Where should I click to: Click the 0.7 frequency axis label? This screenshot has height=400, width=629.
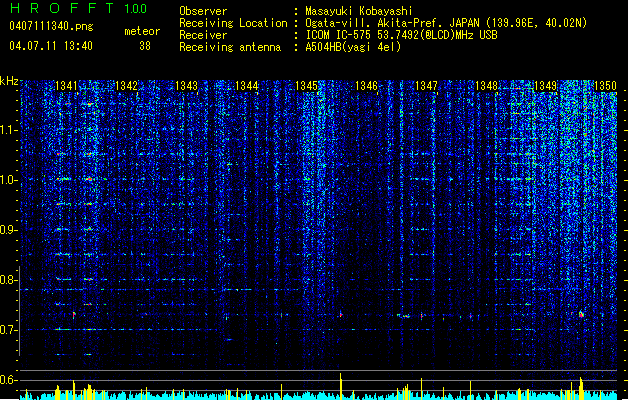pyautogui.click(x=9, y=330)
